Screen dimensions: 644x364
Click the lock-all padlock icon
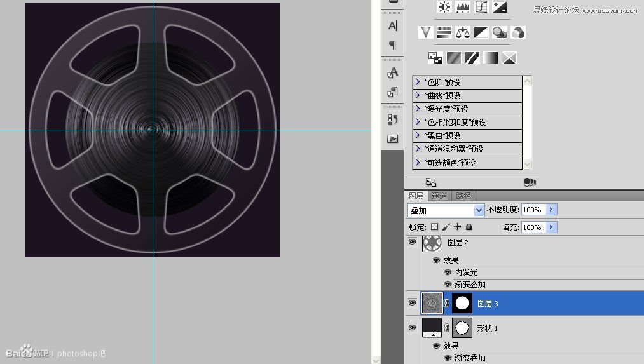pyautogui.click(x=469, y=227)
